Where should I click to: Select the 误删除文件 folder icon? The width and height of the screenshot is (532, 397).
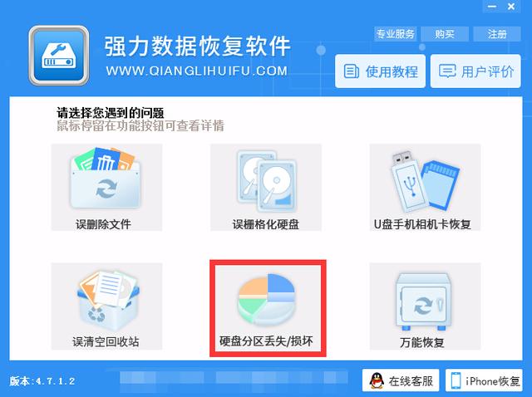coord(106,178)
